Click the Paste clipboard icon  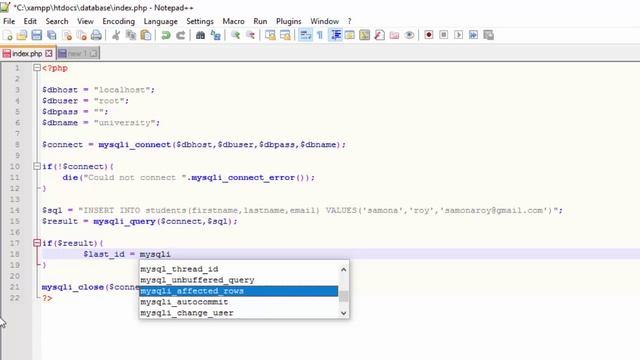(146, 35)
